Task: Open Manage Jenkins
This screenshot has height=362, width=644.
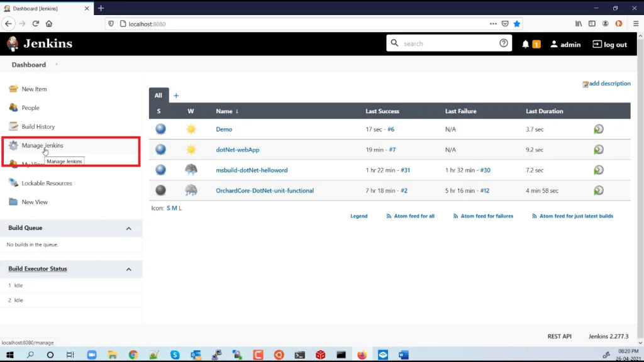Action: [42, 145]
